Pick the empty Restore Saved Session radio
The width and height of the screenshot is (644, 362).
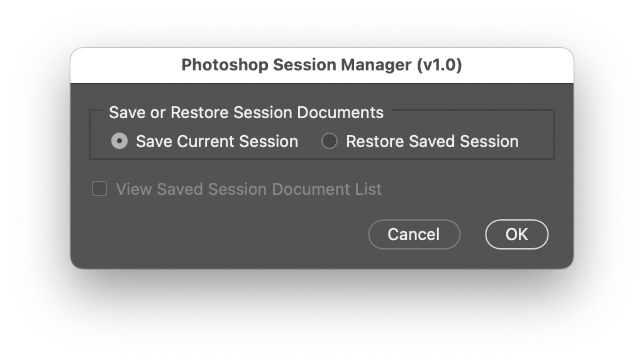pos(330,141)
